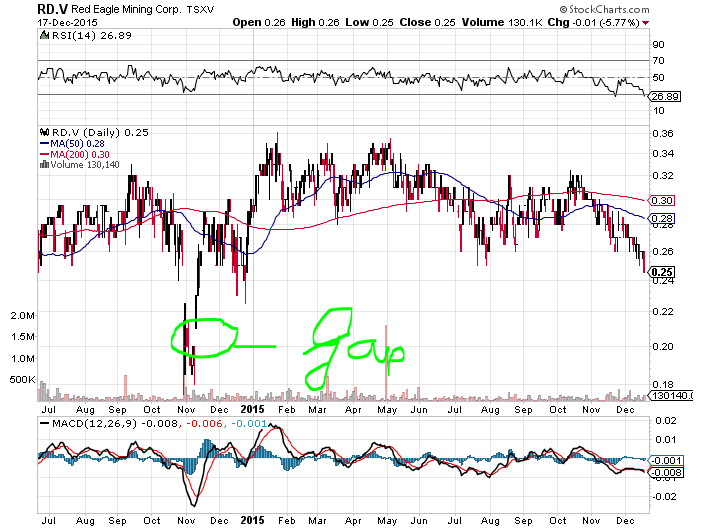726x531 pixels.
Task: Click the Open 0.26 value in header
Action: (259, 22)
